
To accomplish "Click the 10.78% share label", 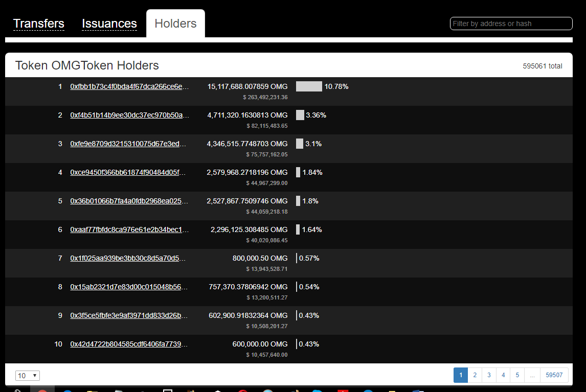I will pyautogui.click(x=336, y=87).
